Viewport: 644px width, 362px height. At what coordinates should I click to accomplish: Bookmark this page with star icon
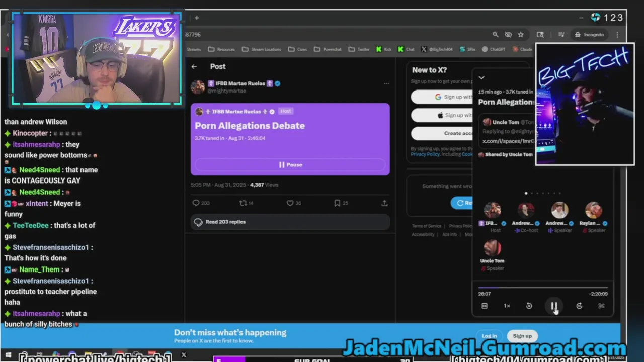click(521, 35)
